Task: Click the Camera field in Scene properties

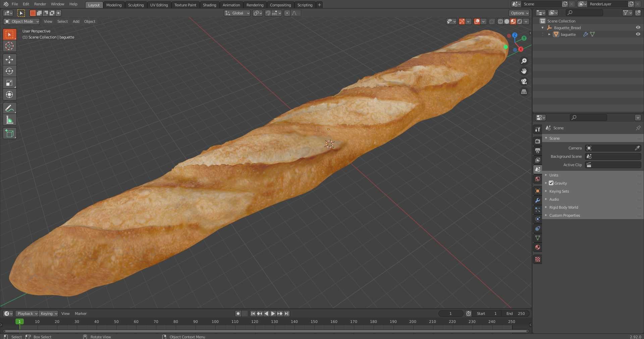Action: click(x=613, y=148)
